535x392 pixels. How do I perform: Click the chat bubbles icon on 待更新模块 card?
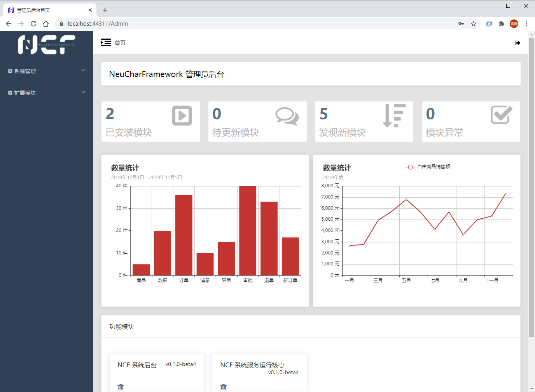tap(287, 116)
